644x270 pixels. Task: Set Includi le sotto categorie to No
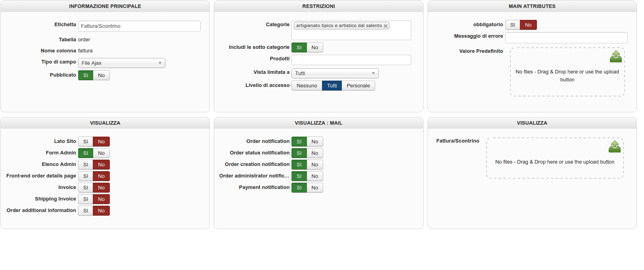pyautogui.click(x=315, y=48)
